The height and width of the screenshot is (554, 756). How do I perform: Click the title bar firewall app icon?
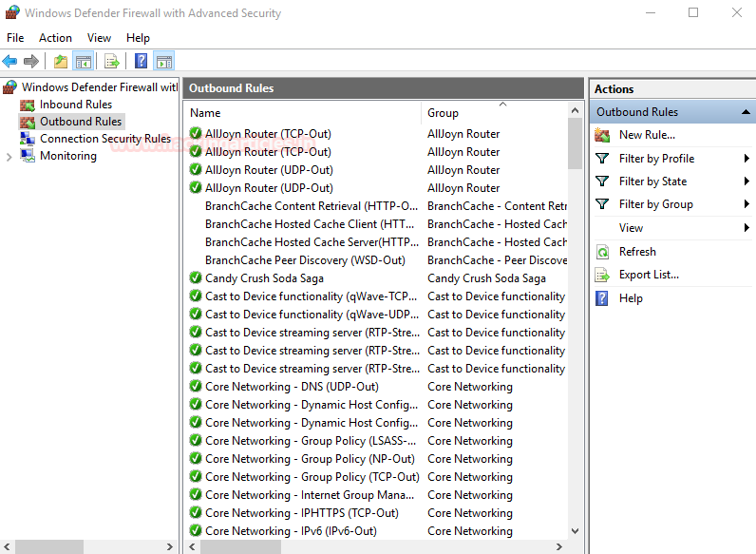tap(12, 12)
